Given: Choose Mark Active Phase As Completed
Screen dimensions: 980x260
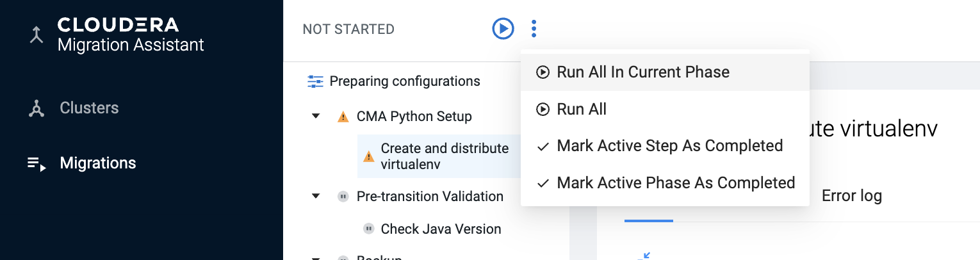Looking at the screenshot, I should [675, 183].
